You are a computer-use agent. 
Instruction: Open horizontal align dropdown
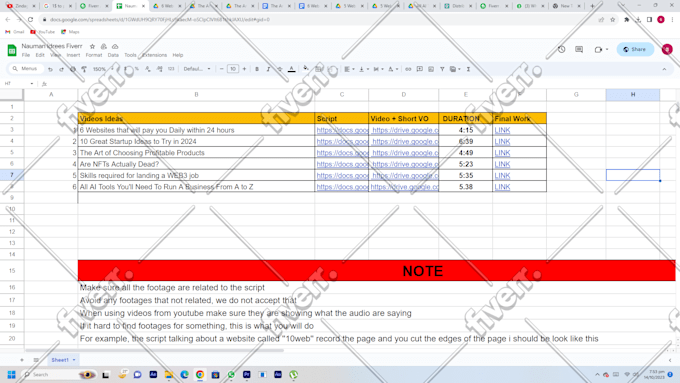pyautogui.click(x=349, y=69)
